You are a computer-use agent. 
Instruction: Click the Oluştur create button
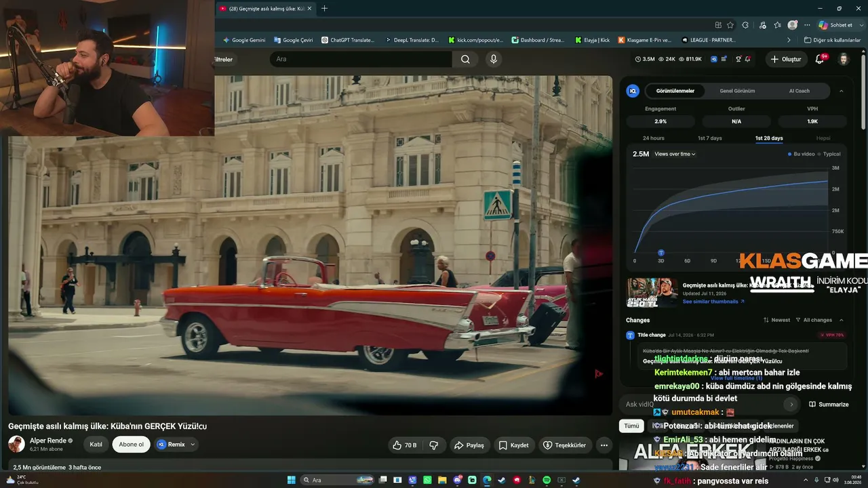pyautogui.click(x=786, y=59)
